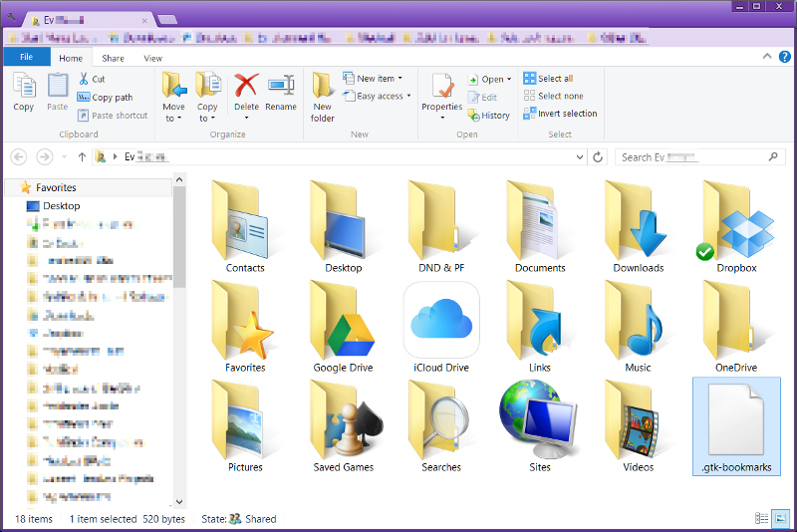The height and width of the screenshot is (532, 797).
Task: Click the Refresh button
Action: 599,157
